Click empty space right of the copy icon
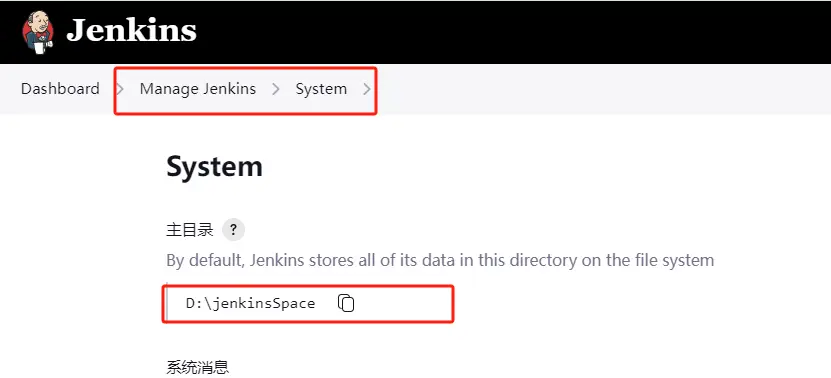The image size is (831, 378). (x=403, y=303)
